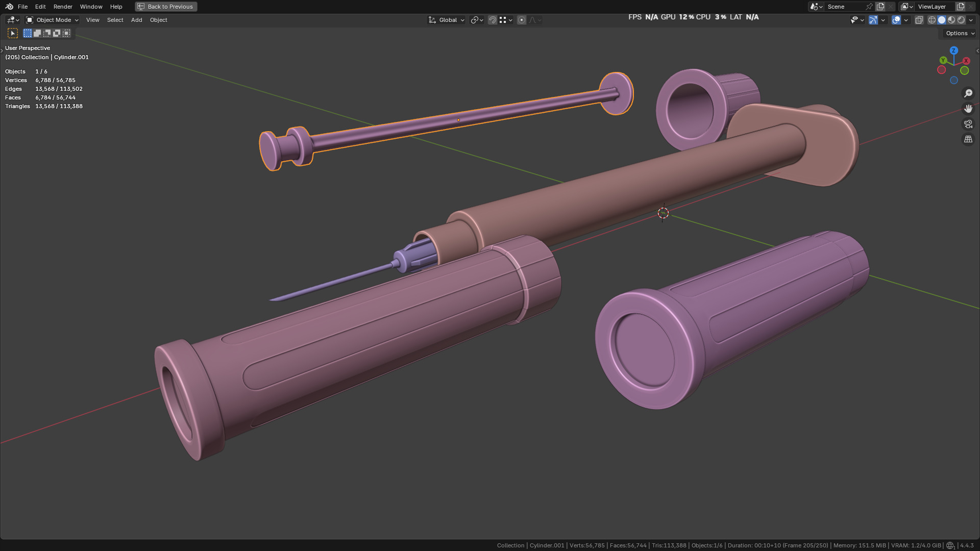
Task: Expand the toolbar arrow at left edge
Action: (x=2, y=51)
